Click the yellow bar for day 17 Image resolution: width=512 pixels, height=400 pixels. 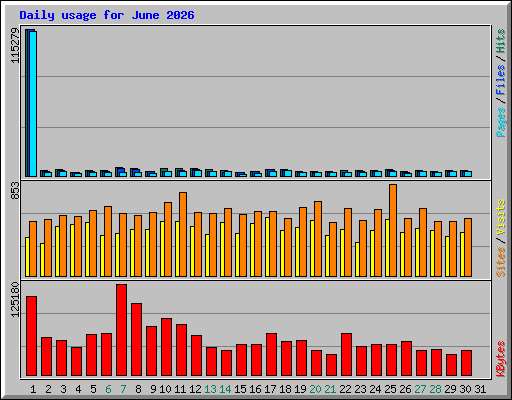click(268, 247)
